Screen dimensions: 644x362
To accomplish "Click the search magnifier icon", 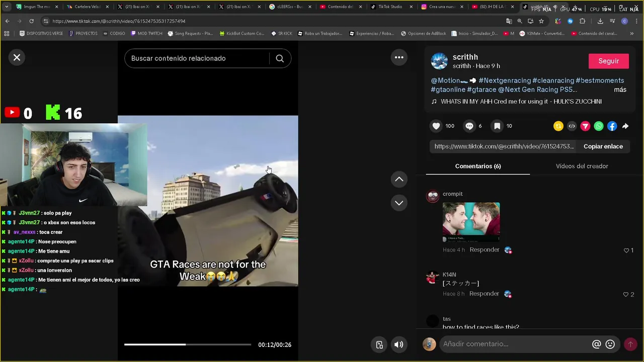I will click(280, 58).
